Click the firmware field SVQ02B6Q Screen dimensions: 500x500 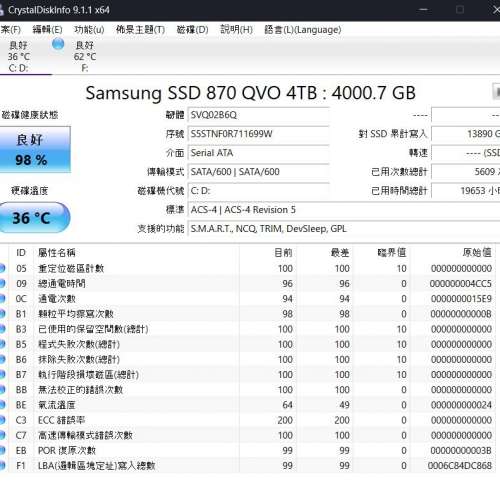(259, 115)
